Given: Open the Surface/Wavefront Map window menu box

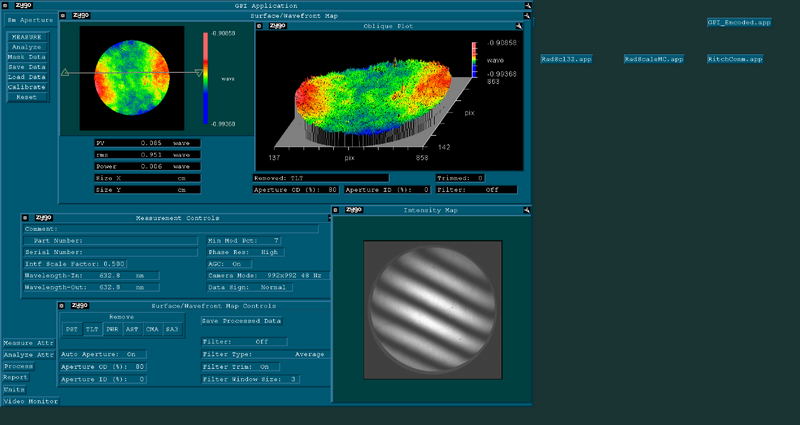Looking at the screenshot, I should (x=63, y=16).
